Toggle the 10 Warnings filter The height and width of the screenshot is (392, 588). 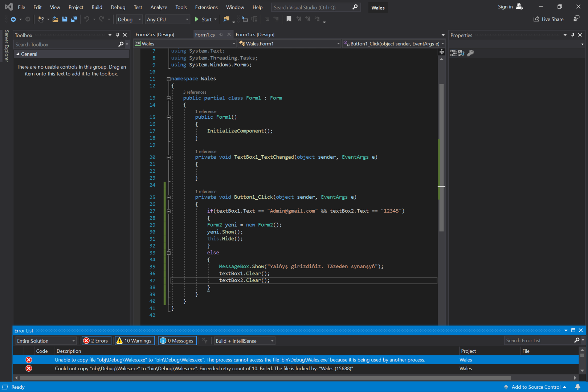(135, 340)
